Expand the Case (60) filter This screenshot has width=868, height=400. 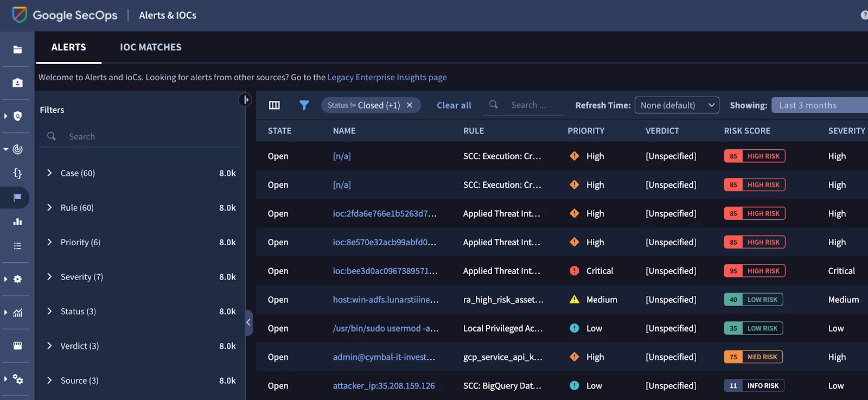(49, 173)
